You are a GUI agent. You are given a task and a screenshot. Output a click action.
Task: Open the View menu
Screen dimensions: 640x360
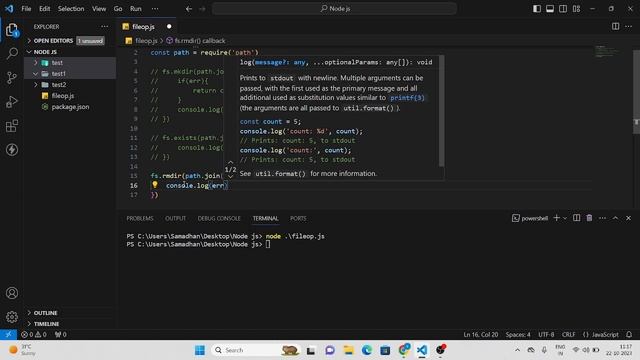tap(99, 9)
